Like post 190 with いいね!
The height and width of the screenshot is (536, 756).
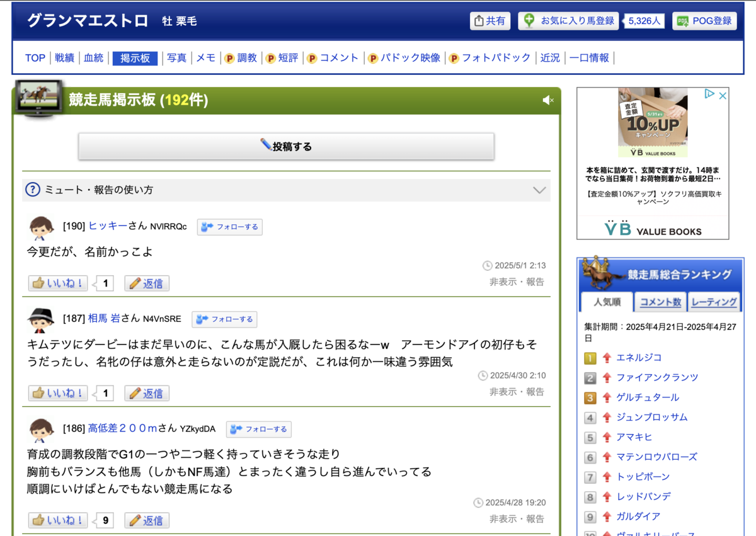click(58, 283)
